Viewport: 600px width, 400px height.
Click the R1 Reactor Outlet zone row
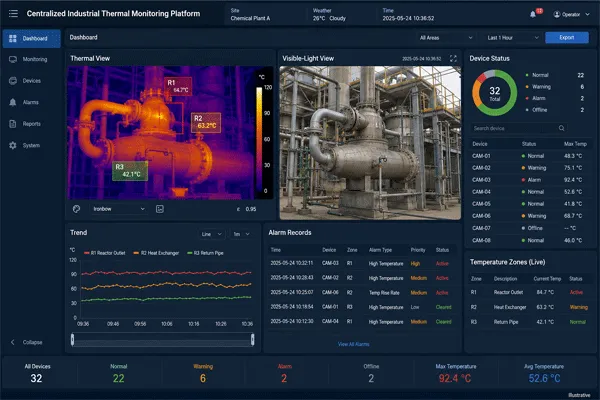530,292
